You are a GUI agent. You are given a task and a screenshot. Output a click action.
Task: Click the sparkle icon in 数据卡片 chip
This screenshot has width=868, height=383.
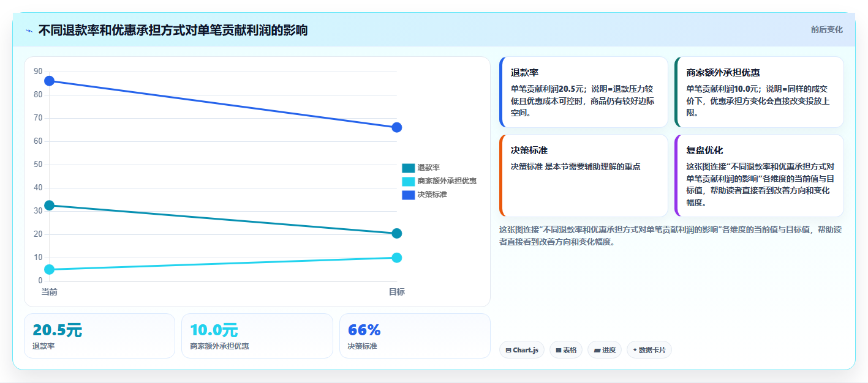(x=635, y=350)
